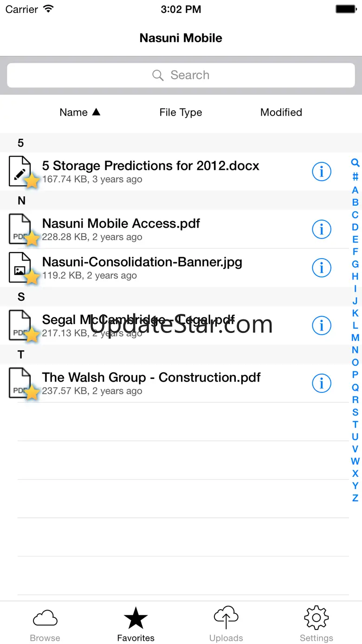Image resolution: width=362 pixels, height=644 pixels.
Task: Open the Uploads tab
Action: (226, 624)
